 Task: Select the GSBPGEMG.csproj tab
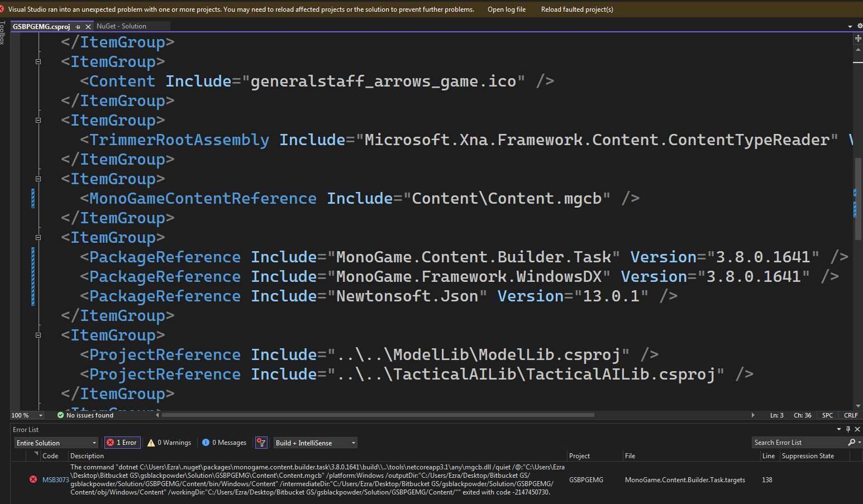pyautogui.click(x=41, y=26)
